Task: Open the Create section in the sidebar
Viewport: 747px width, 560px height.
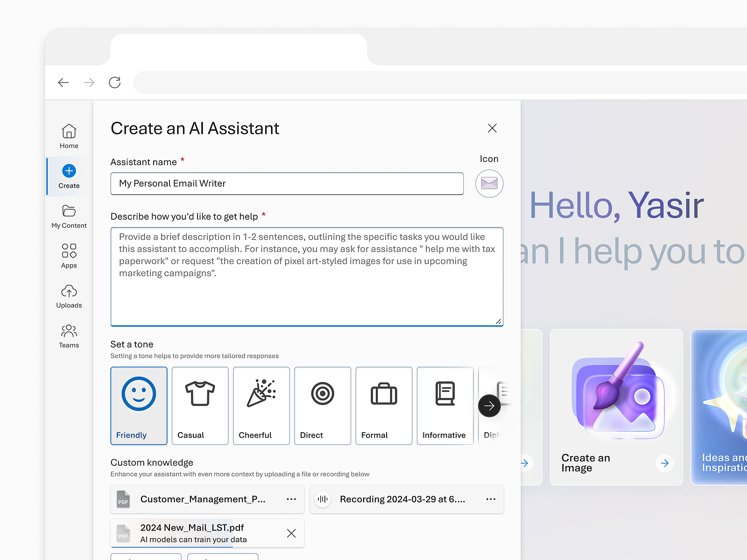Action: click(x=69, y=176)
